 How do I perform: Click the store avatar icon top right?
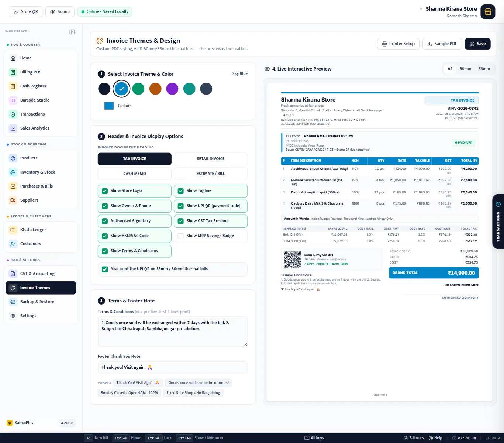488,12
